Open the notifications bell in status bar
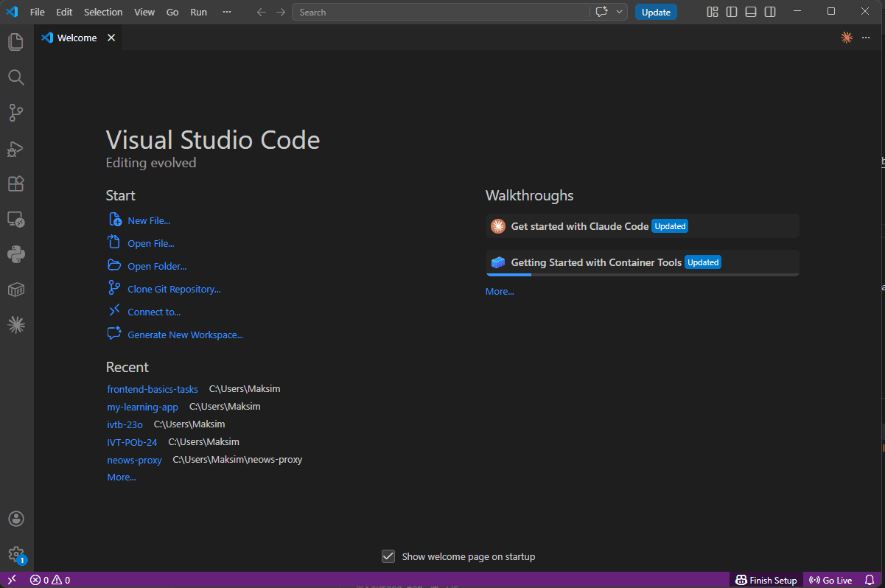The width and height of the screenshot is (885, 588). coord(870,580)
